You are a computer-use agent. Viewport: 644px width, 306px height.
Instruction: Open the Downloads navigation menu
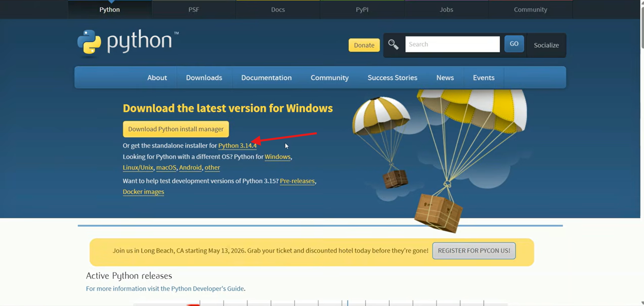[x=204, y=77]
